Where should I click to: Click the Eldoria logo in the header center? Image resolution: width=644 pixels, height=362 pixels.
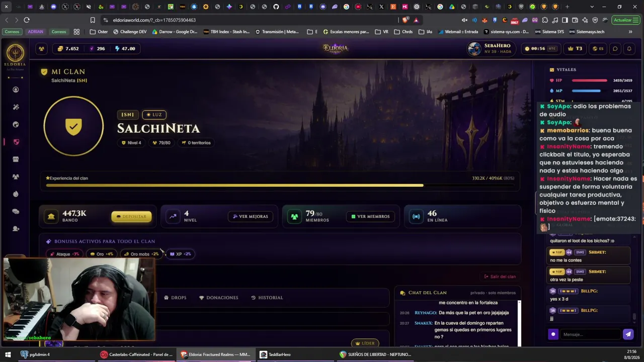point(336,48)
